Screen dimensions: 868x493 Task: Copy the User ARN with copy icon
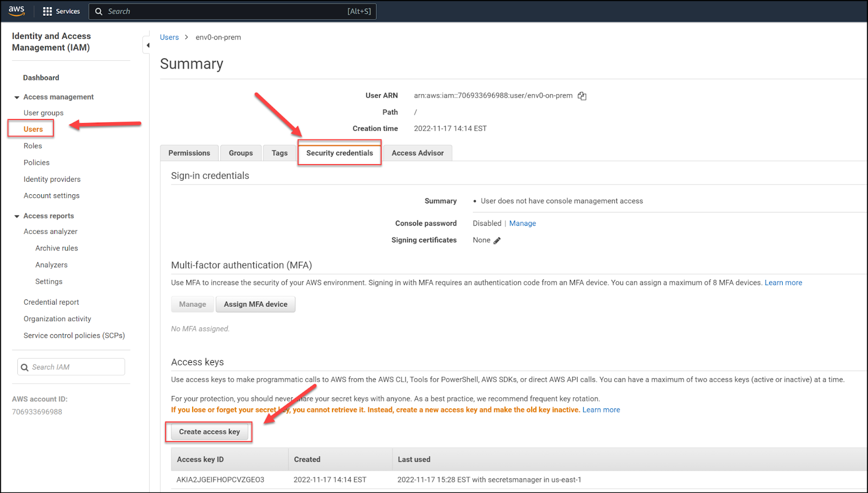click(x=582, y=96)
